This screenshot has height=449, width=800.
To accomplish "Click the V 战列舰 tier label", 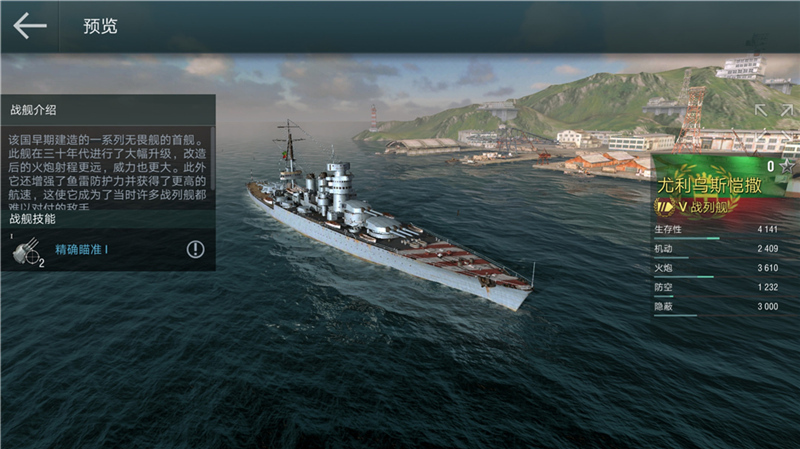I will click(x=703, y=207).
